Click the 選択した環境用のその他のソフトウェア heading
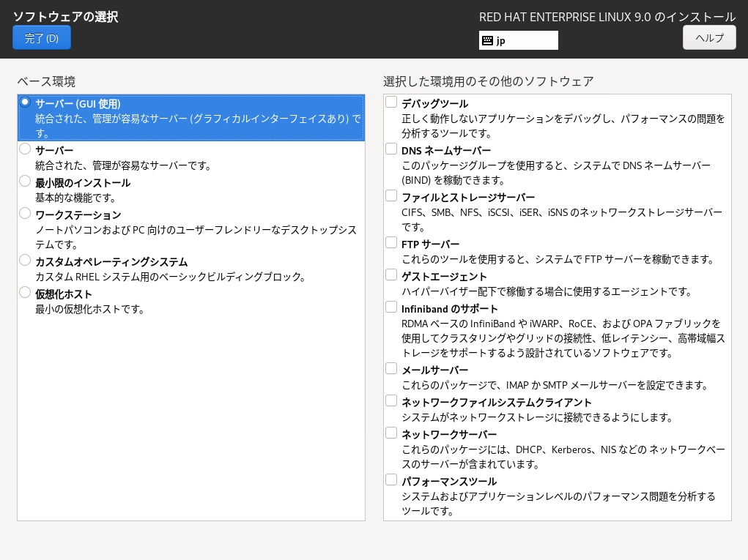Viewport: 748px width, 560px height. [x=489, y=81]
